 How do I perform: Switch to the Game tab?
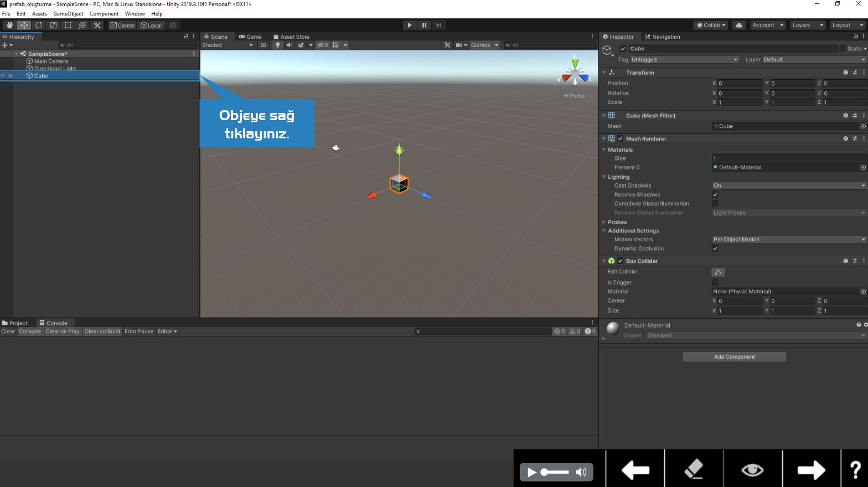click(250, 37)
